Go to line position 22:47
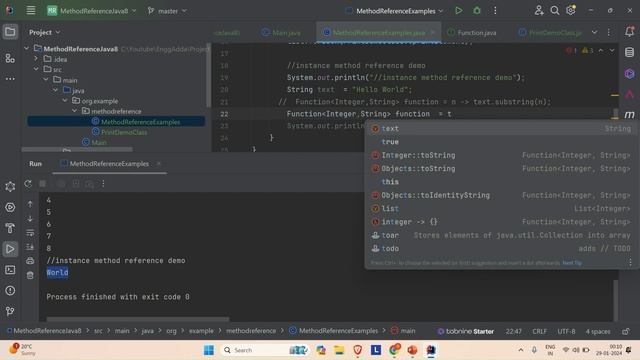640x360 pixels. point(513,331)
